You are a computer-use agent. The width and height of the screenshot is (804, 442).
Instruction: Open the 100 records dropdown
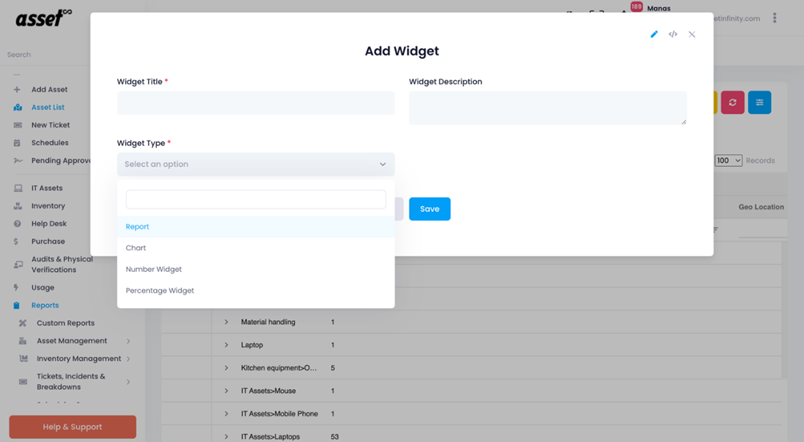[728, 160]
